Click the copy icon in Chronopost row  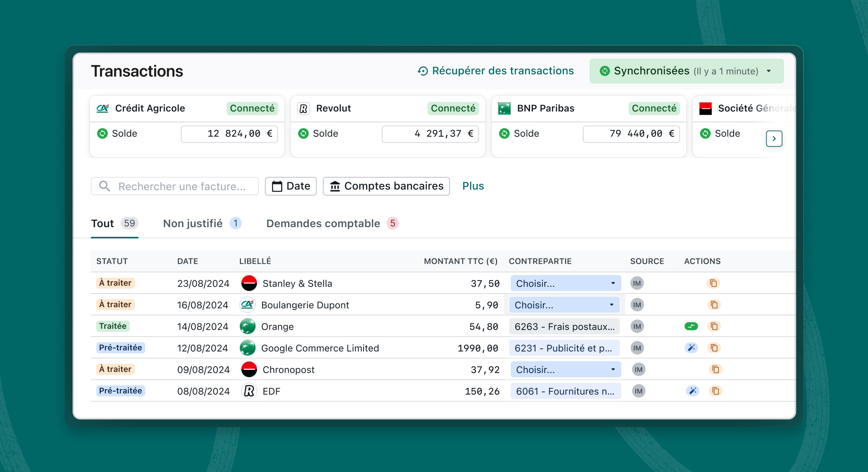[x=715, y=369]
